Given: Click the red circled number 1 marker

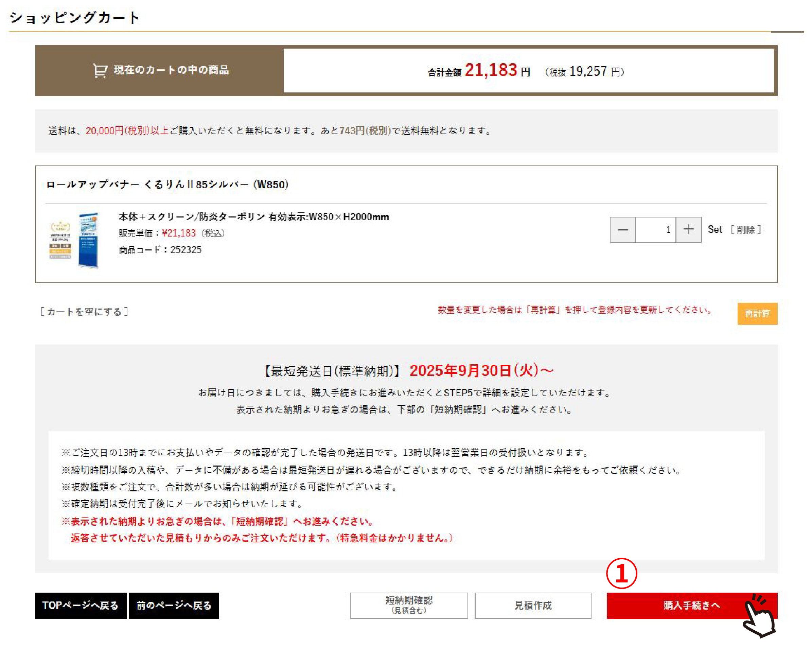Looking at the screenshot, I should (x=622, y=574).
